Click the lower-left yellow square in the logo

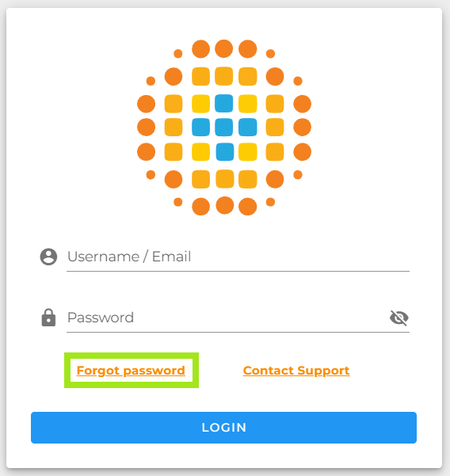(200, 151)
